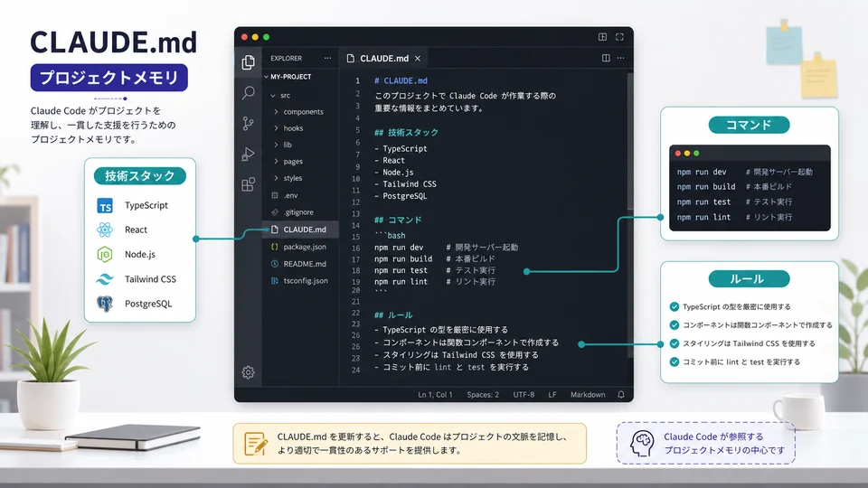The image size is (868, 488).
Task: Select the CLAUDE.md editor tab
Action: (383, 58)
